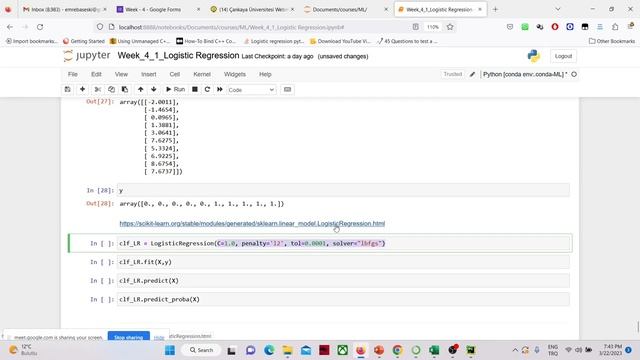Run the selected cell
The image size is (640, 360).
(x=176, y=89)
